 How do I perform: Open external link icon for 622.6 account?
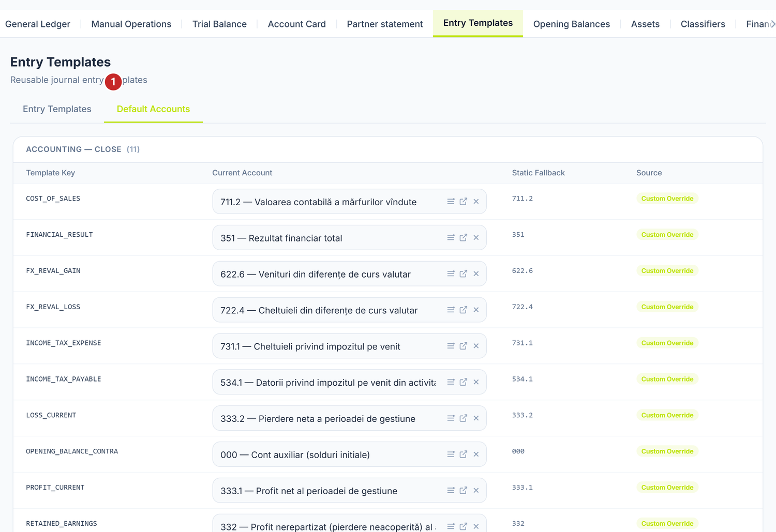coord(464,274)
